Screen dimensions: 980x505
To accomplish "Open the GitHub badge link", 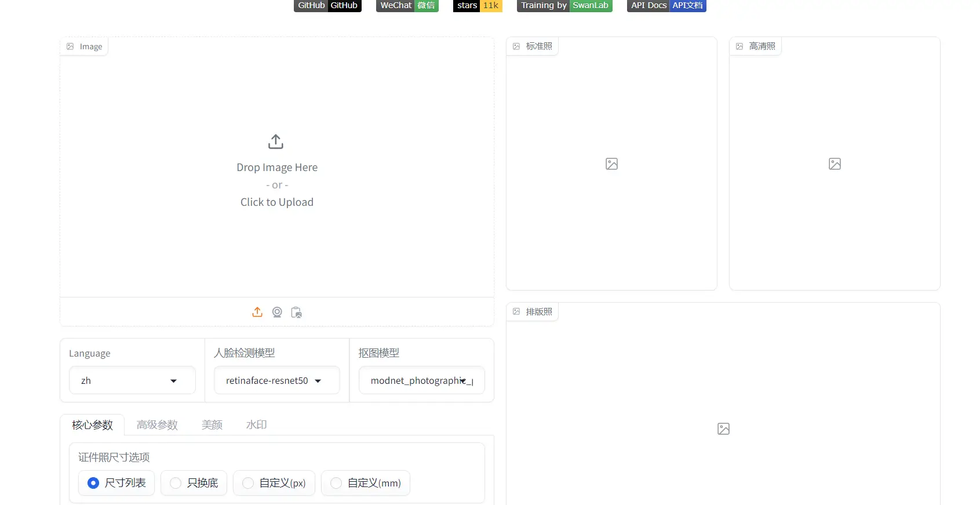I will [x=327, y=5].
